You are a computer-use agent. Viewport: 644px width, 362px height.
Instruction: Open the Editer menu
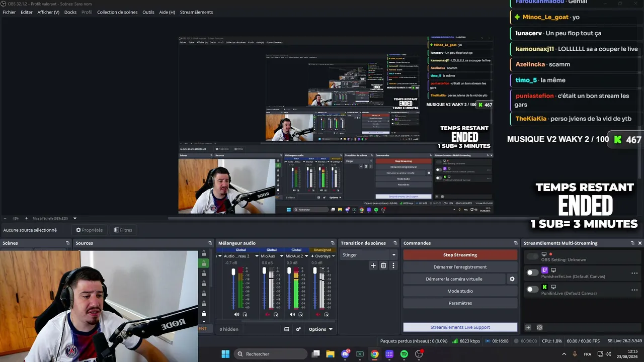point(27,12)
